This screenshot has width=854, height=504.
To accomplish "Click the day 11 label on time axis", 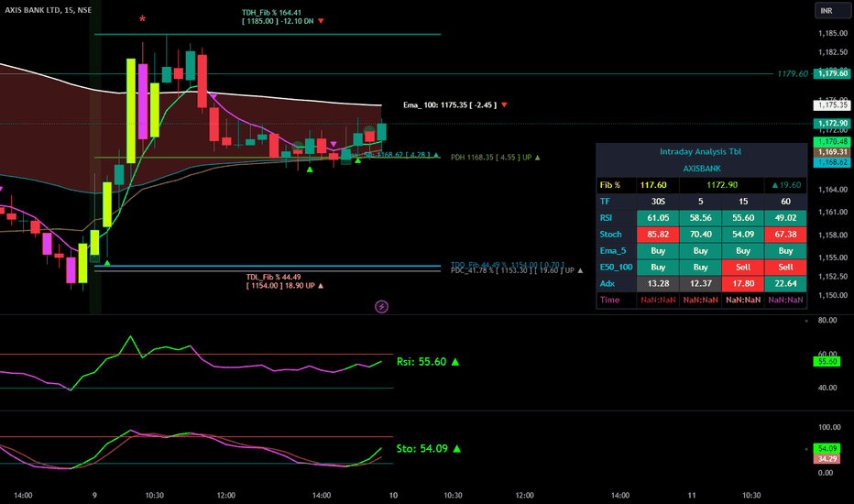I will 692,495.
